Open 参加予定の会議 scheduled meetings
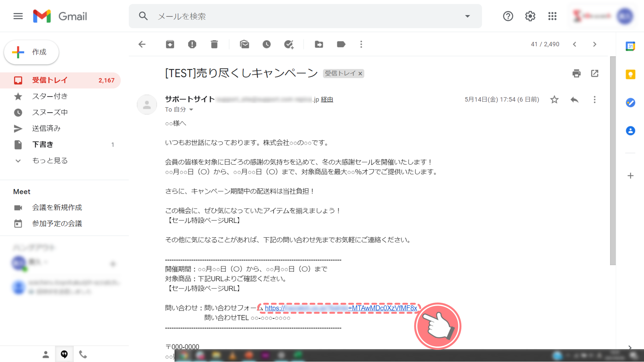644x362 pixels. point(57,224)
